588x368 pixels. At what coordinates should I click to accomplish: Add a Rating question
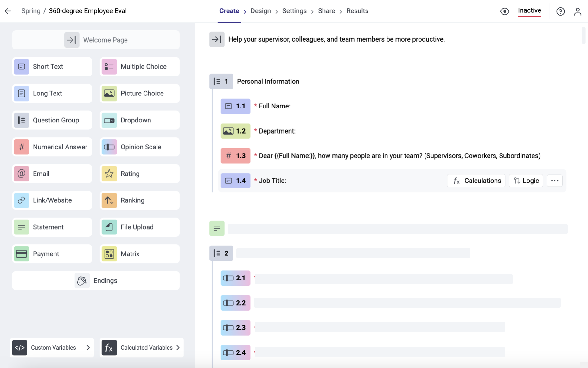tap(139, 174)
